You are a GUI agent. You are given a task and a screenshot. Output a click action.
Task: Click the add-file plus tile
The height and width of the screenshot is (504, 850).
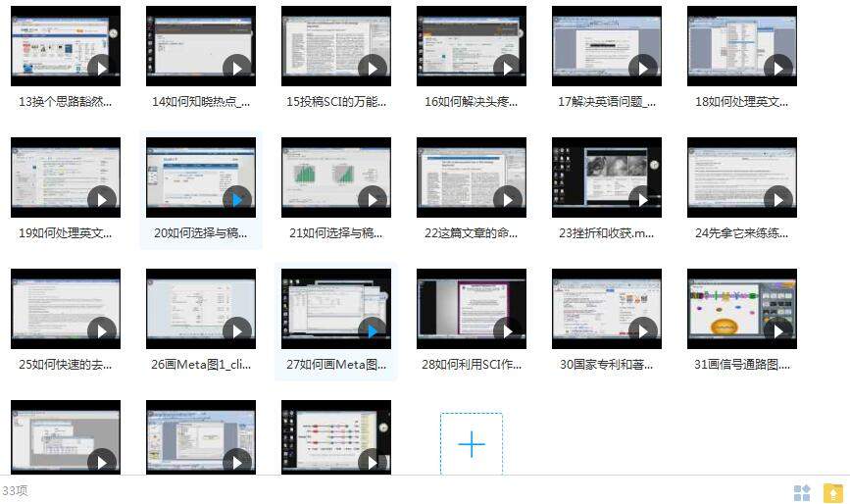click(x=471, y=444)
